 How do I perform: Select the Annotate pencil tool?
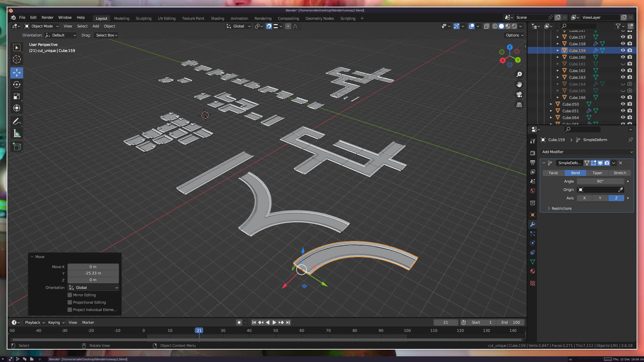click(17, 121)
